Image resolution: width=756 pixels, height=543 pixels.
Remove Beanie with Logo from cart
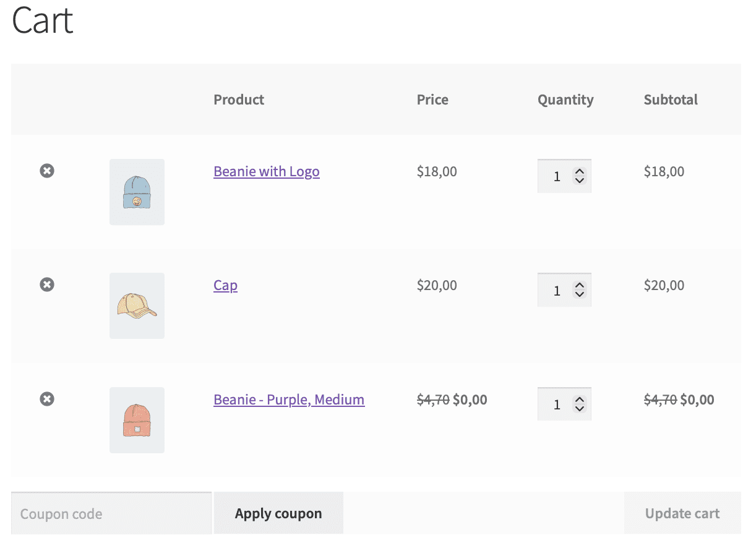pyautogui.click(x=47, y=171)
